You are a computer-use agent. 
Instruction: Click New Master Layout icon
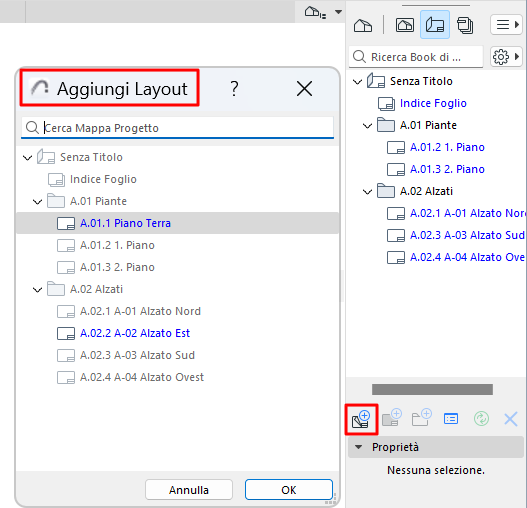point(392,418)
